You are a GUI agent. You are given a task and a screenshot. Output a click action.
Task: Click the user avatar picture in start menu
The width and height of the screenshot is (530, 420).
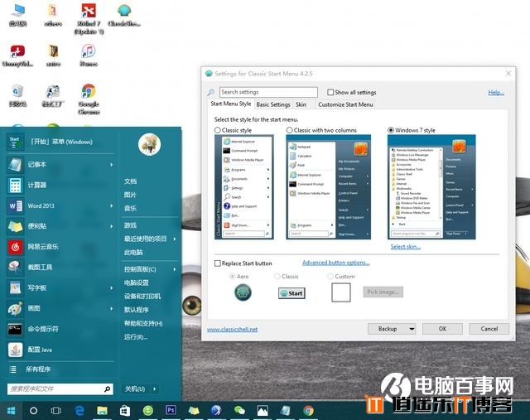(149, 144)
